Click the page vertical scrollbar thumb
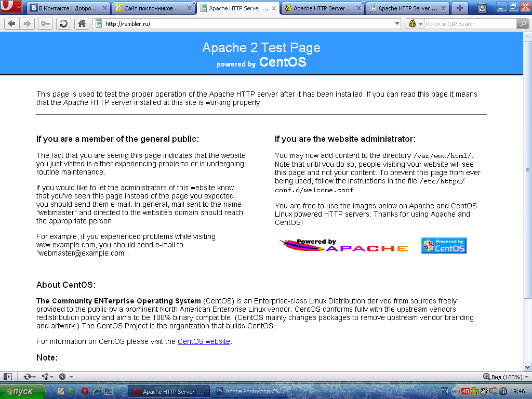Image resolution: width=532 pixels, height=399 pixels. (528, 170)
